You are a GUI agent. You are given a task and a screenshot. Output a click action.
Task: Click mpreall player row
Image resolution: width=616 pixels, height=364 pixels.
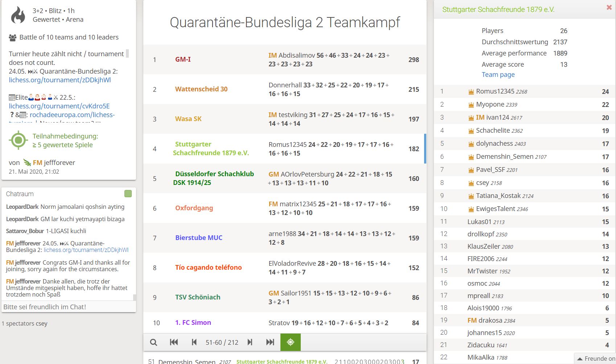[x=525, y=295]
